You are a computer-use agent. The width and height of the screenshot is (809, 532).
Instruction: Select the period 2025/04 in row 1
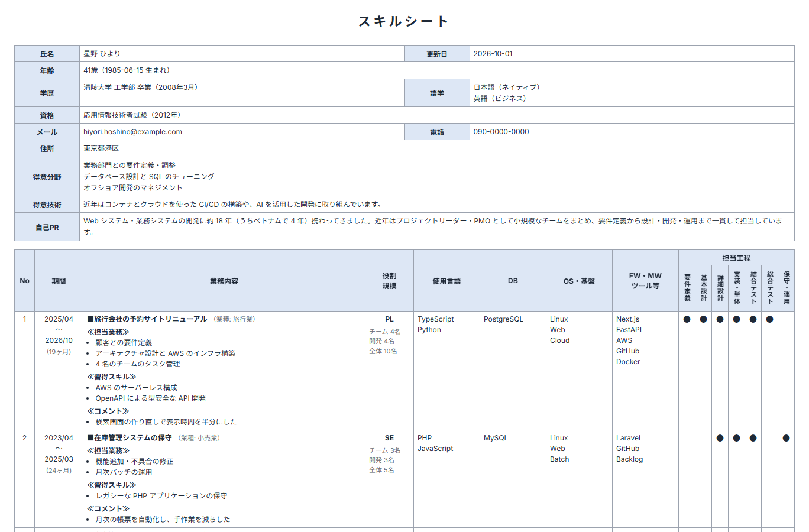pos(59,319)
